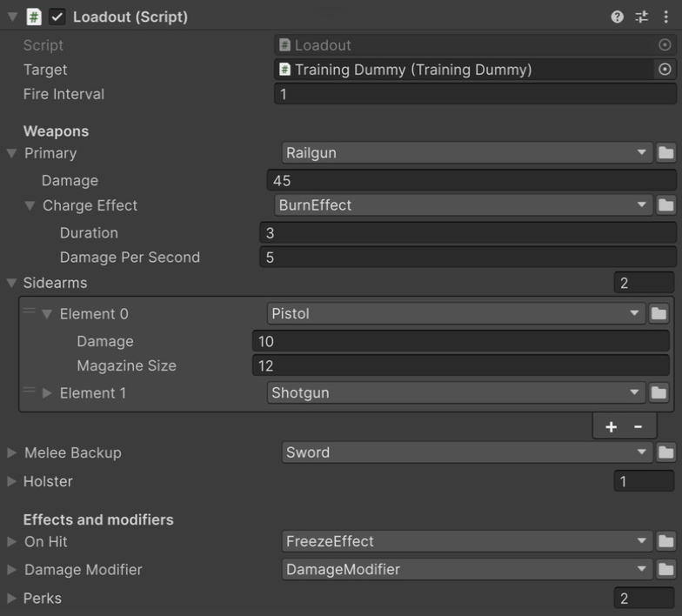
Task: Expand Element 1 foldout
Action: click(47, 393)
